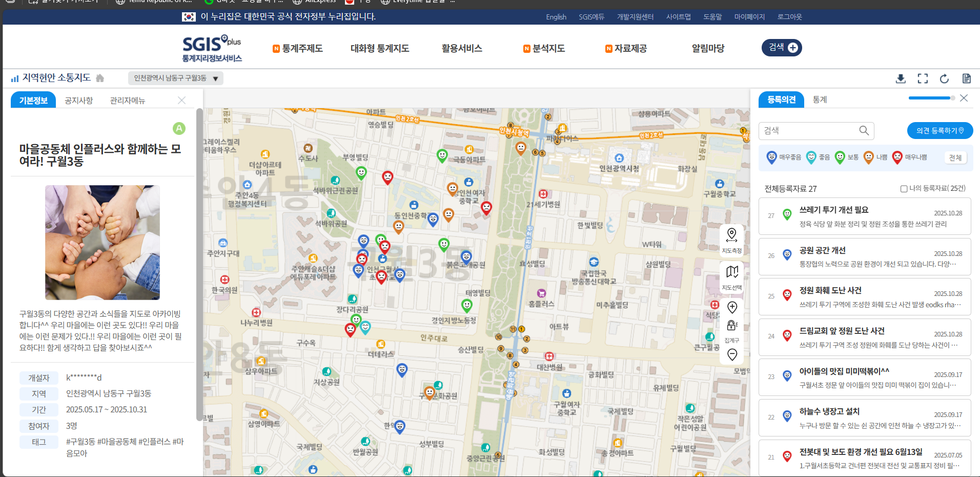
Task: Click the download icon in the toolbar
Action: coord(901,78)
